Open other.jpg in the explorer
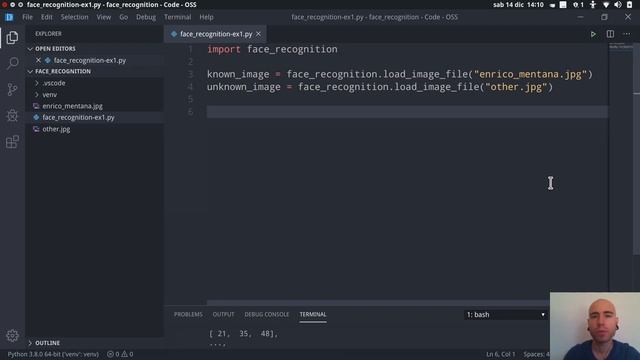 click(x=56, y=129)
